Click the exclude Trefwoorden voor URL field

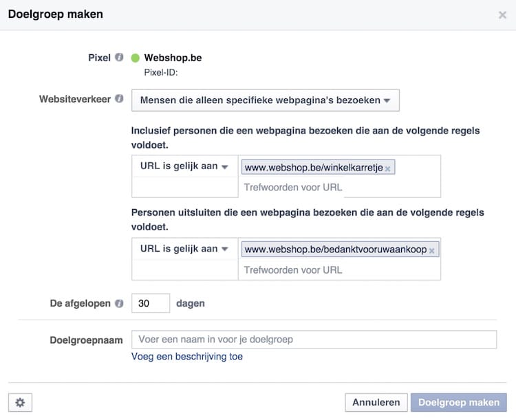[293, 270]
